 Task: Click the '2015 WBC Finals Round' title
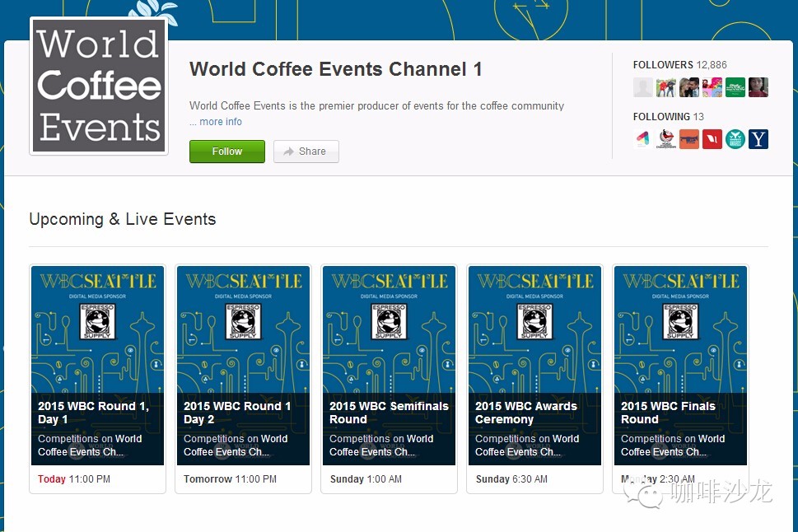[668, 413]
